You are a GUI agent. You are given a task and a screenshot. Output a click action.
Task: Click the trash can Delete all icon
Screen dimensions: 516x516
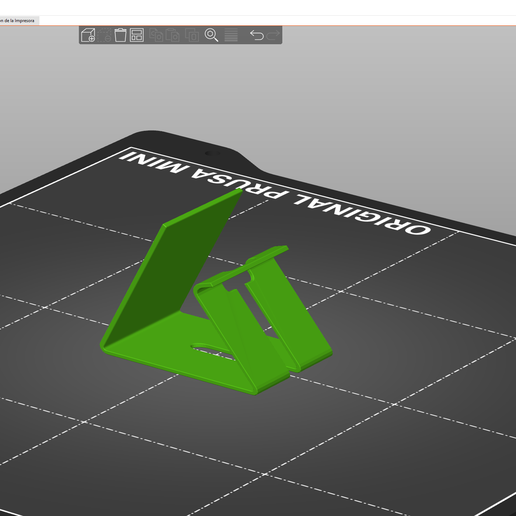(120, 35)
